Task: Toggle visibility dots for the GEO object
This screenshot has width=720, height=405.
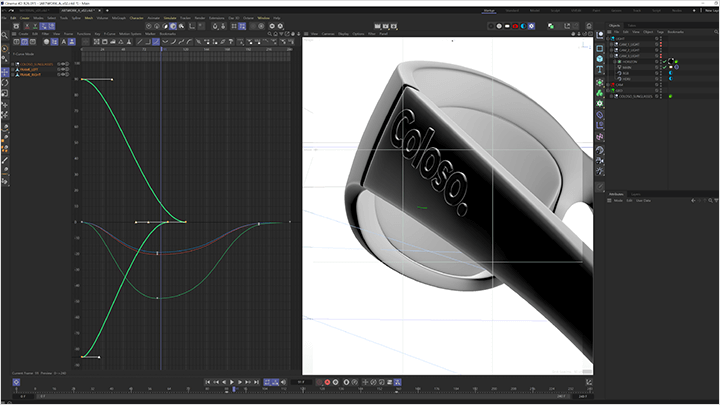Action: [x=661, y=90]
